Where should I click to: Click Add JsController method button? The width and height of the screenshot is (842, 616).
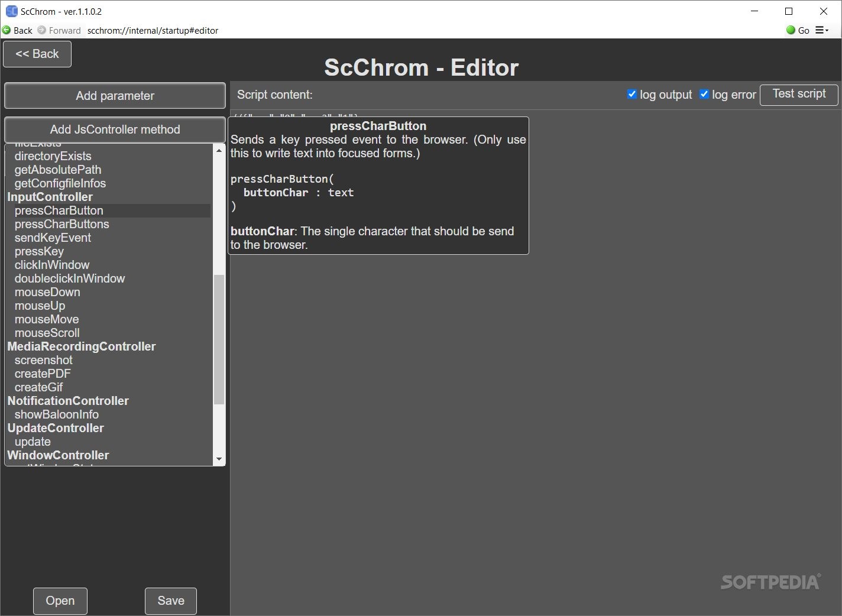pyautogui.click(x=115, y=129)
